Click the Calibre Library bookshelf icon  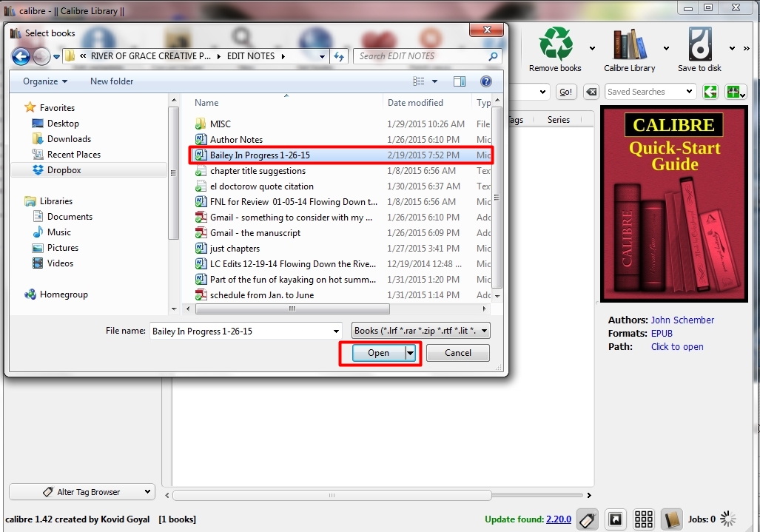click(629, 44)
